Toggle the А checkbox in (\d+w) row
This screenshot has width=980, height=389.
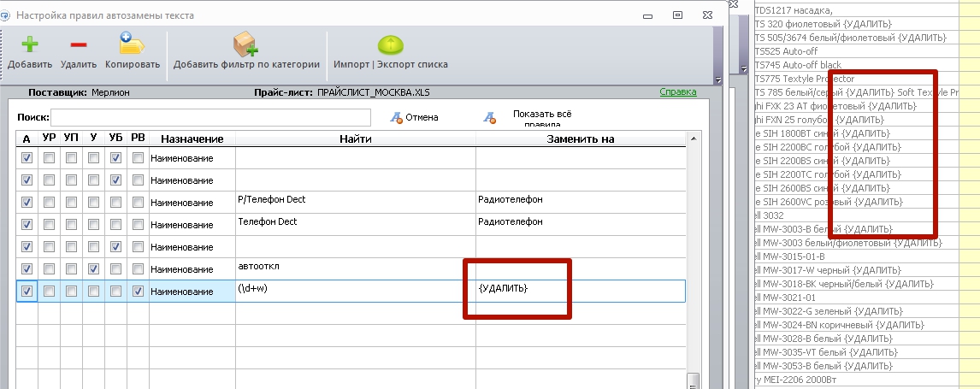point(27,291)
